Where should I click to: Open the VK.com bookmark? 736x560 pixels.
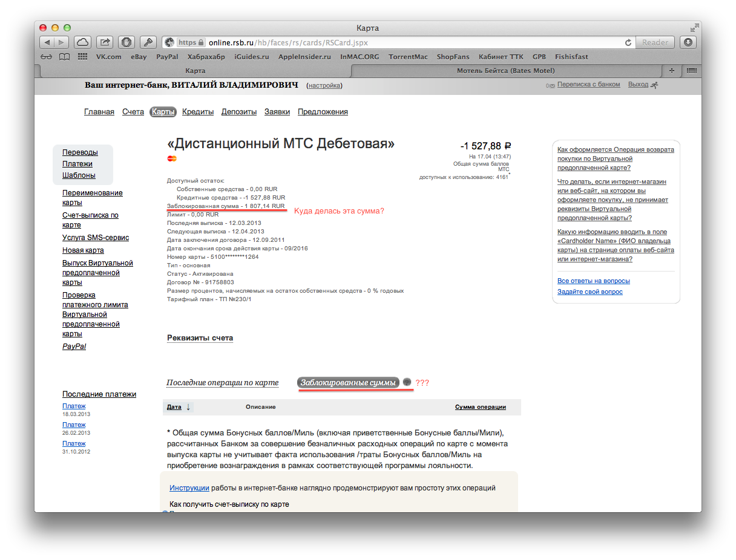[109, 57]
